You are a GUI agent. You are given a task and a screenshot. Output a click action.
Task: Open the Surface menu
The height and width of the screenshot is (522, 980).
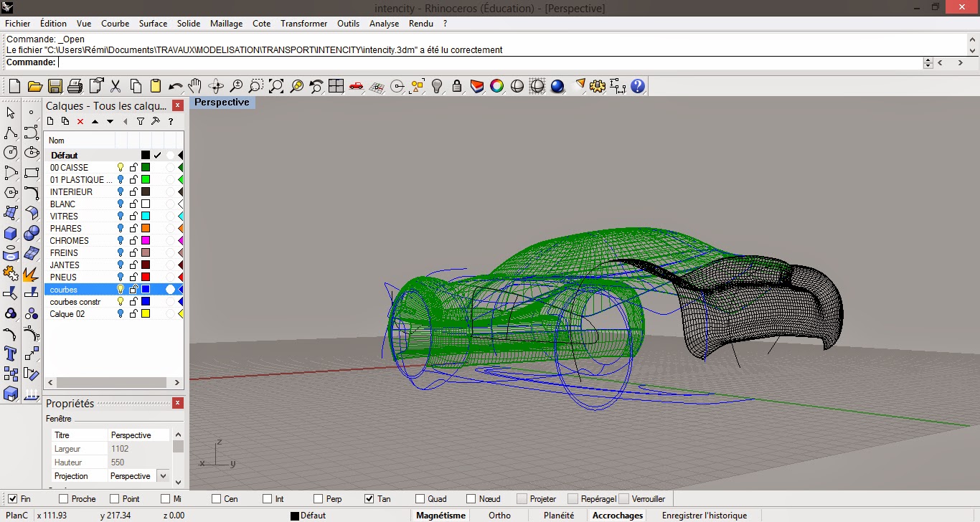click(154, 24)
